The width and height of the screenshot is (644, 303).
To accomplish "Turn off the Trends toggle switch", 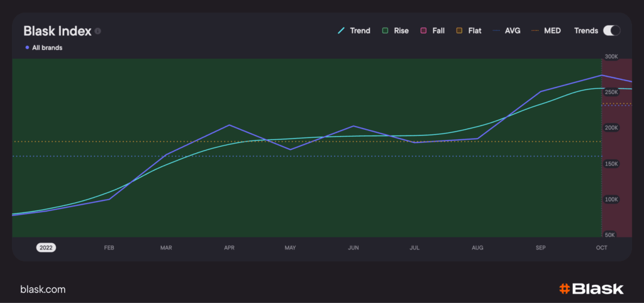I will pyautogui.click(x=611, y=30).
